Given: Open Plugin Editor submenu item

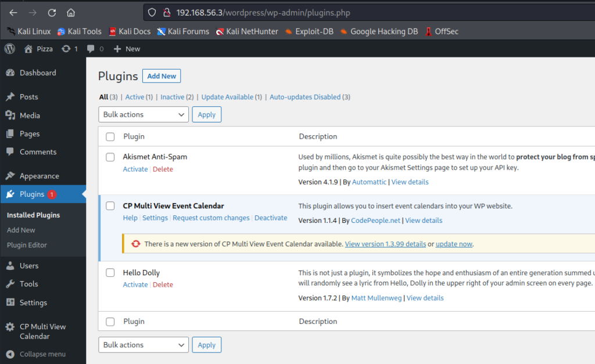Looking at the screenshot, I should coord(27,245).
